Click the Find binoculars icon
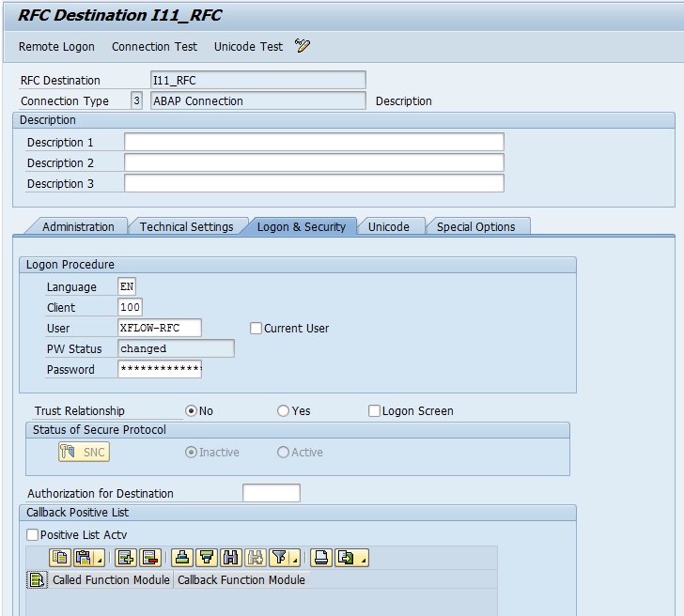 point(231,558)
